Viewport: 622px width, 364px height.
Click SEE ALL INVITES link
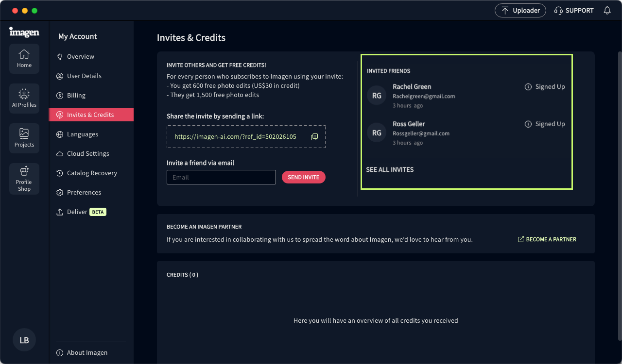click(390, 170)
